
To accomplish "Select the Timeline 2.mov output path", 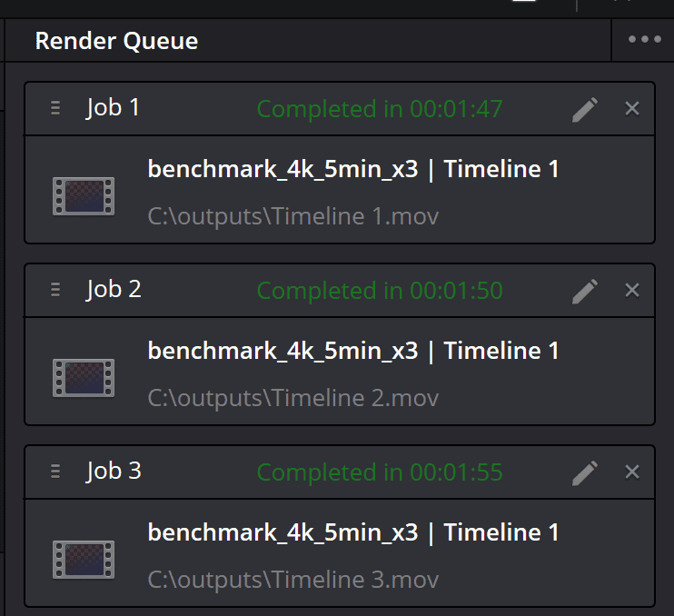I will point(293,398).
